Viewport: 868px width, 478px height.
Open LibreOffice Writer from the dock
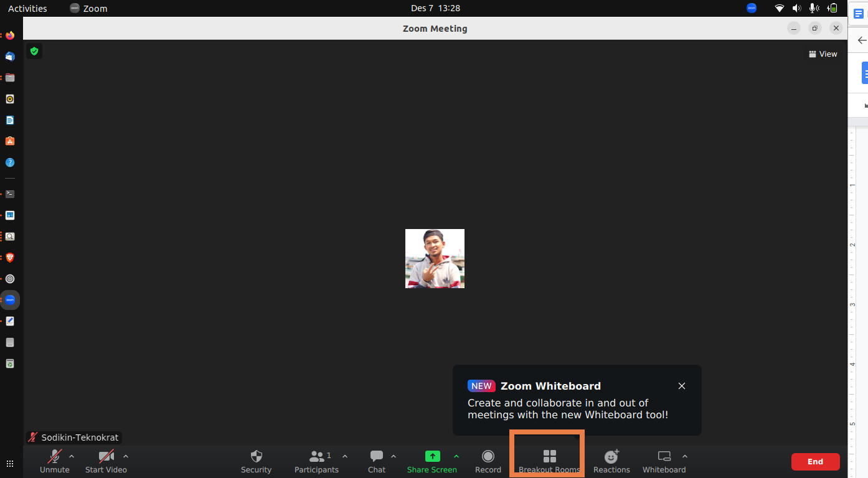(x=10, y=120)
